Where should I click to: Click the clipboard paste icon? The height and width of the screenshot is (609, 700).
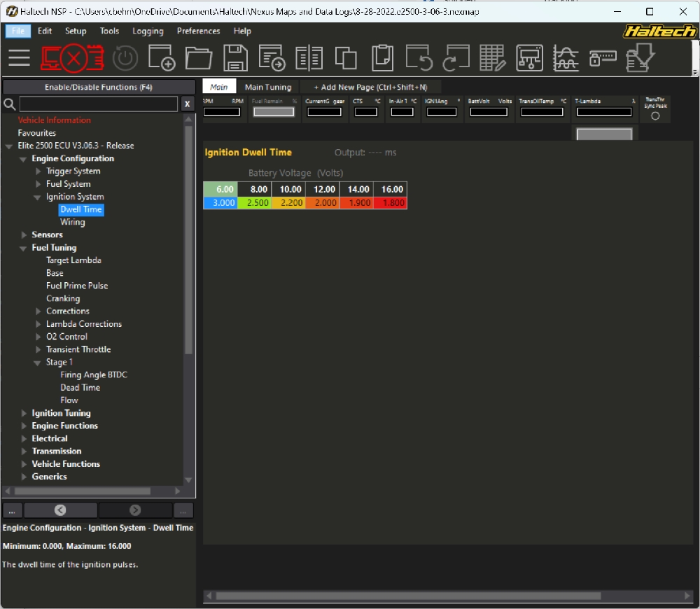[x=382, y=58]
